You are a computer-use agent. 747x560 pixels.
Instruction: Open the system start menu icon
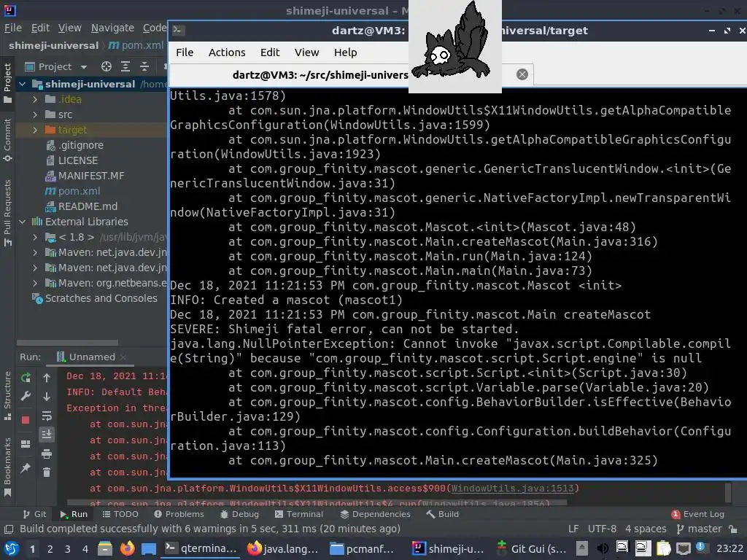[x=11, y=548]
